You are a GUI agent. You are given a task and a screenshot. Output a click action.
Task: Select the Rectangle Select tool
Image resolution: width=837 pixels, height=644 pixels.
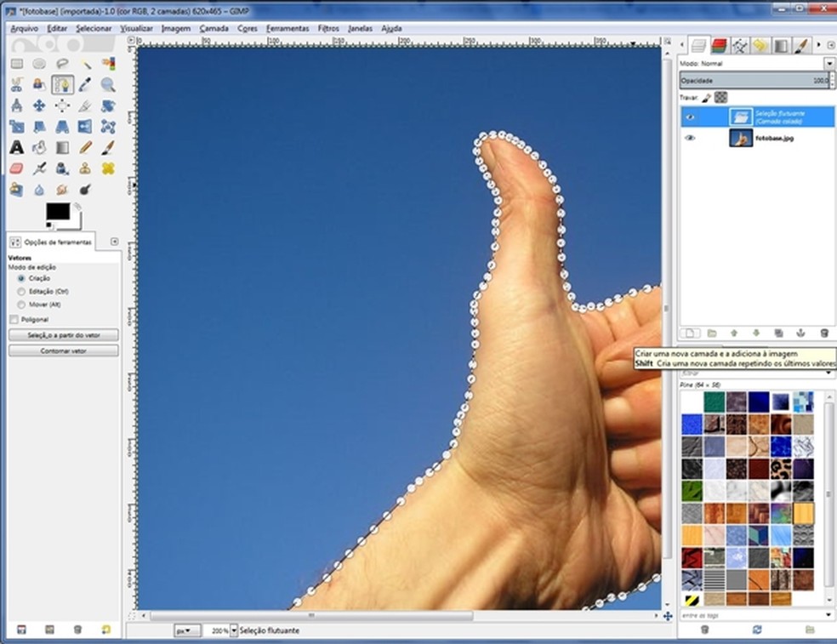pos(17,64)
